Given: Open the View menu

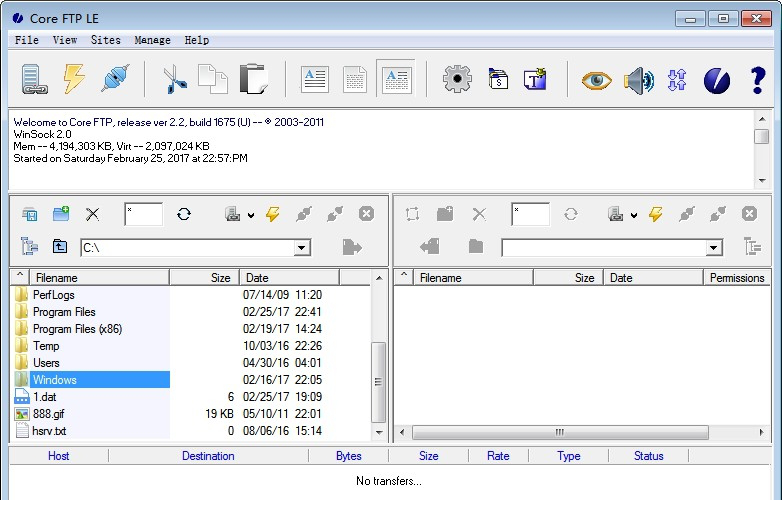Looking at the screenshot, I should (x=65, y=40).
